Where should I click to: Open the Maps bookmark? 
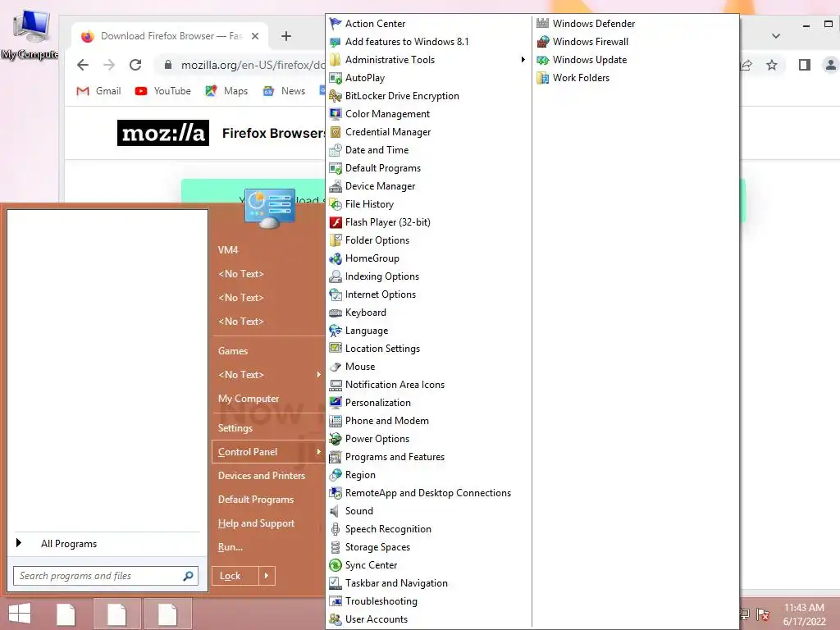[x=226, y=91]
